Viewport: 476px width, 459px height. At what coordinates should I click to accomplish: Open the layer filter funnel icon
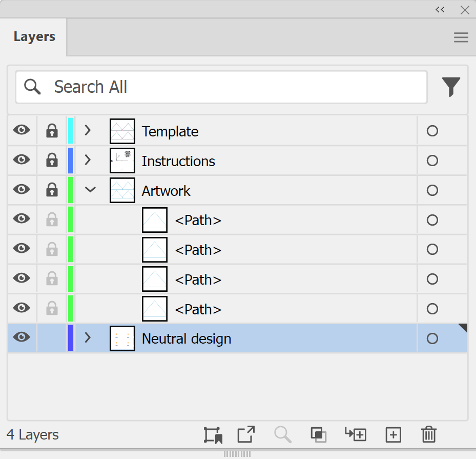coord(451,87)
